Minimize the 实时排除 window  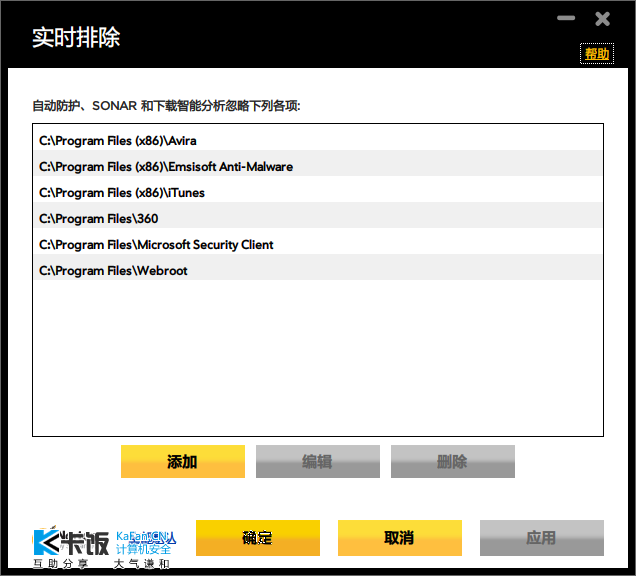(566, 18)
